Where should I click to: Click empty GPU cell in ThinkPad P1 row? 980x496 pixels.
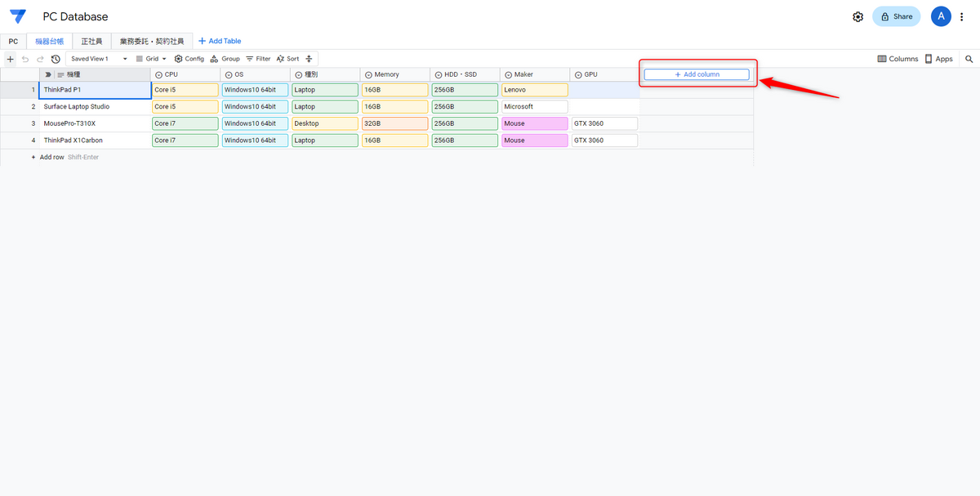point(605,90)
